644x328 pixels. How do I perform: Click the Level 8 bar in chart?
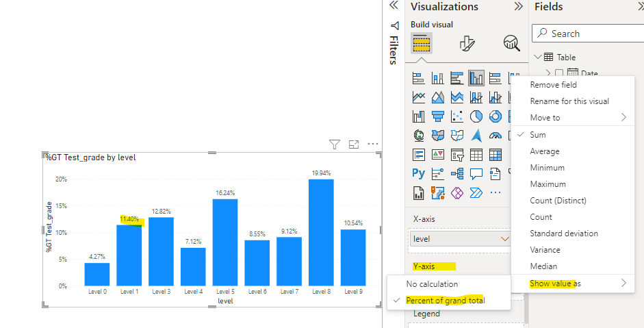point(321,233)
